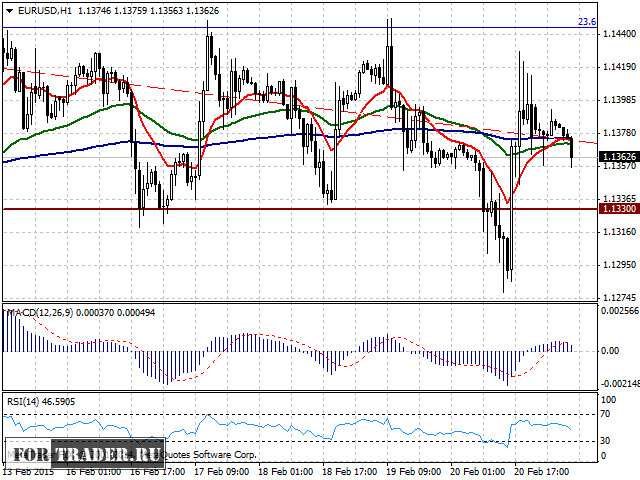This screenshot has width=640, height=480.
Task: Click the 23.6 Fibonacci level label
Action: point(588,21)
